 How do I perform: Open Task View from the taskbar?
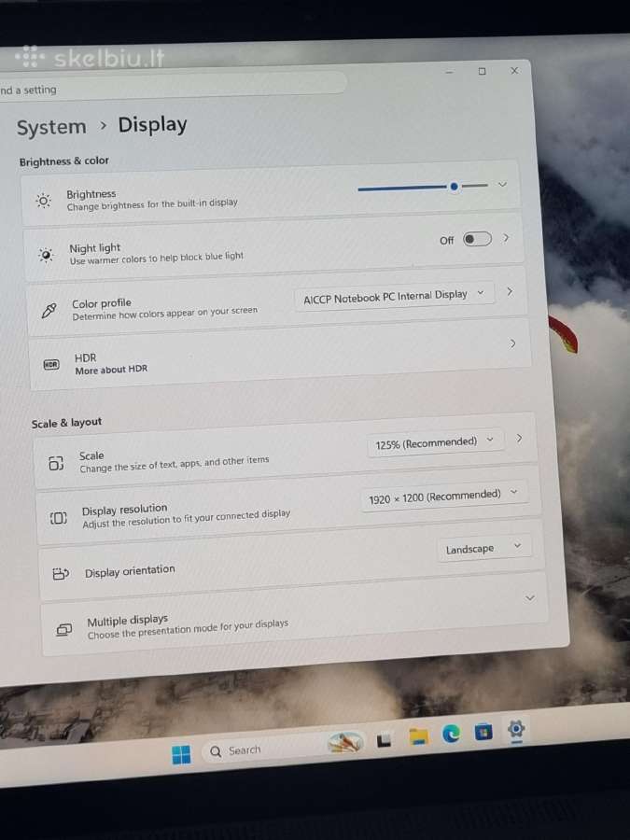click(x=384, y=740)
